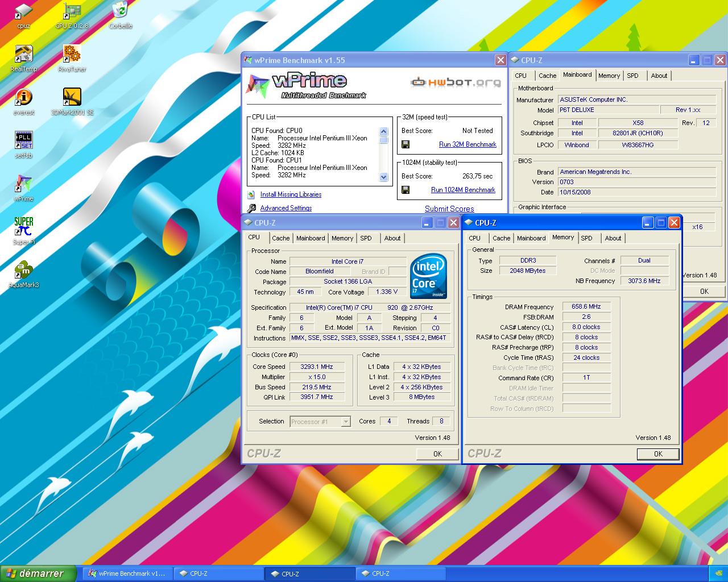Open the wPrime desktop shortcut
Viewport: 728px width, 582px height.
point(23,188)
